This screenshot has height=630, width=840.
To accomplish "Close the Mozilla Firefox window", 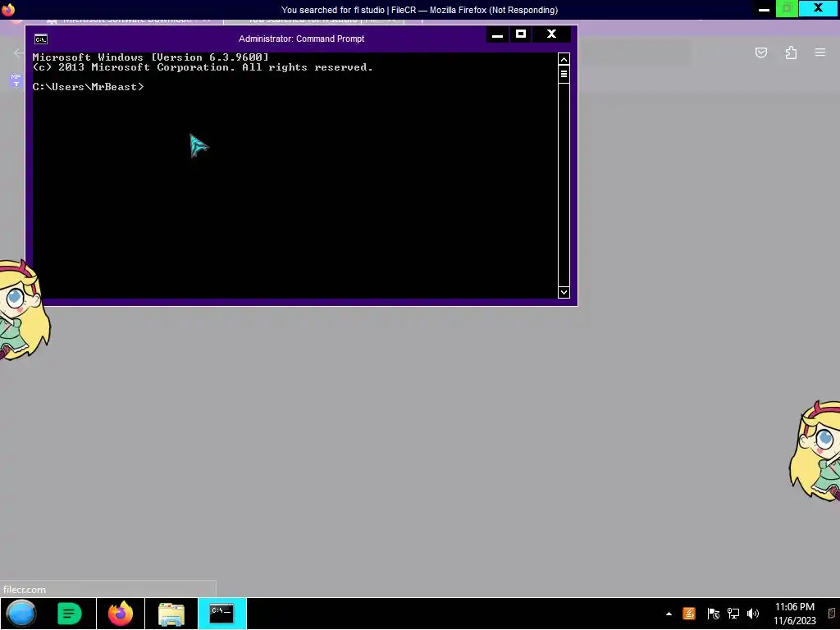I will (818, 8).
